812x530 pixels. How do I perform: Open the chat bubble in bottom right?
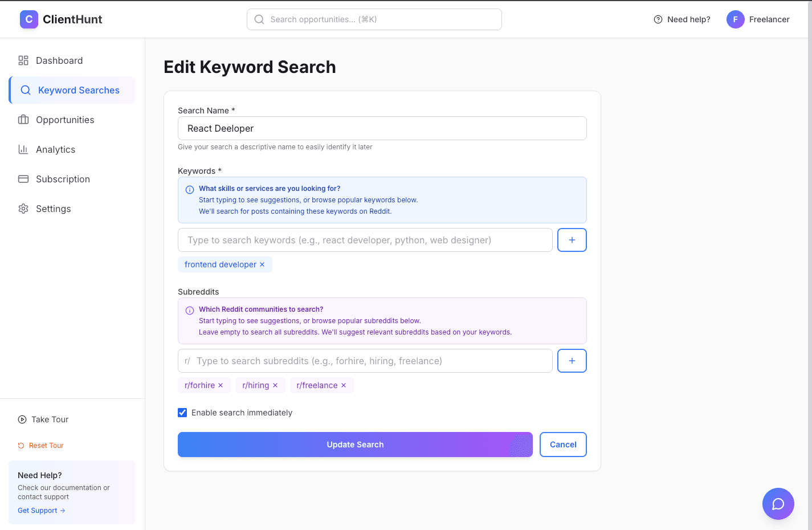click(x=778, y=504)
